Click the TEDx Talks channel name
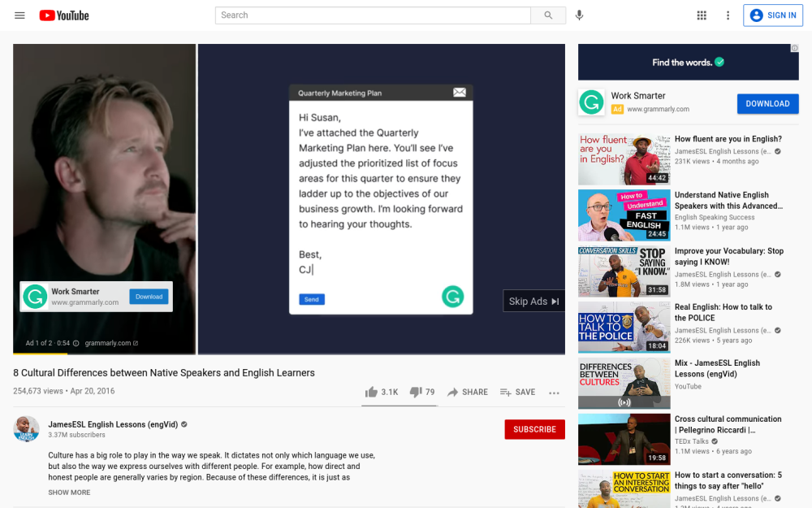 691,441
